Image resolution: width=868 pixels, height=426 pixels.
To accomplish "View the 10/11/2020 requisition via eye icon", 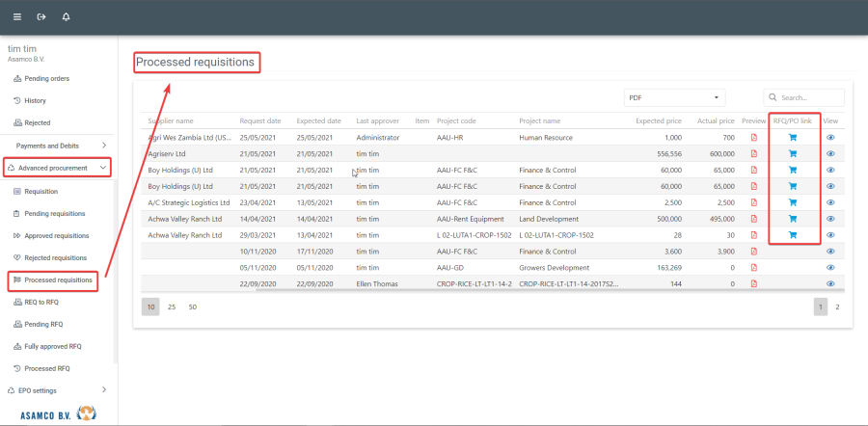I will coord(831,252).
